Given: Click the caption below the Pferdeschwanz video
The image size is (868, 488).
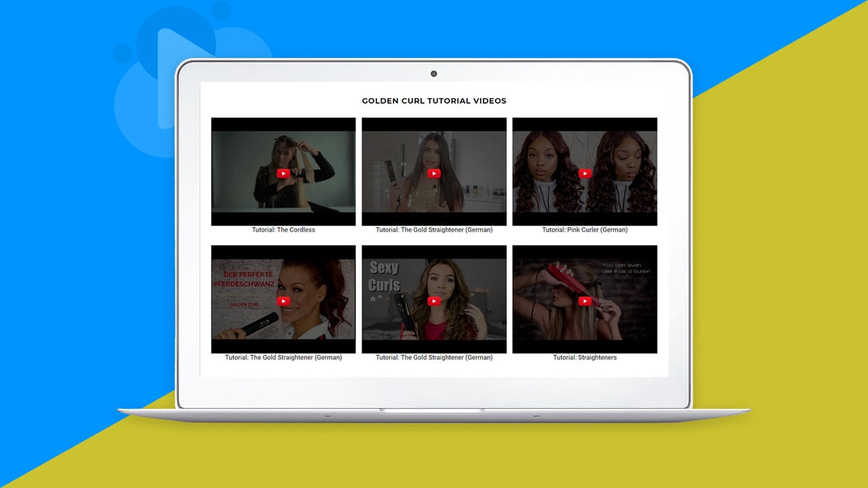Looking at the screenshot, I should (x=283, y=357).
